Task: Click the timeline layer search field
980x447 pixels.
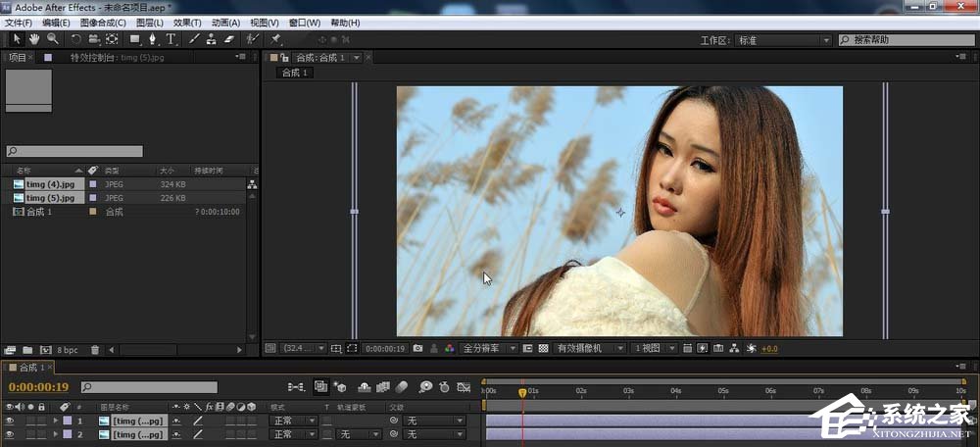Action: click(x=149, y=388)
